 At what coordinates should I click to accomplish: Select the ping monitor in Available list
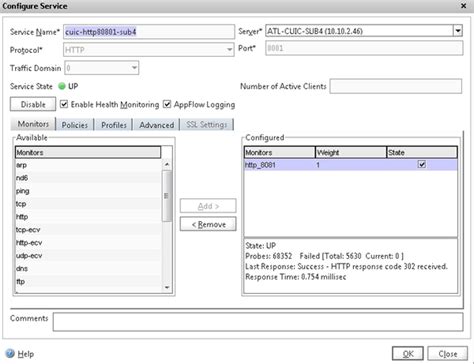click(x=88, y=191)
